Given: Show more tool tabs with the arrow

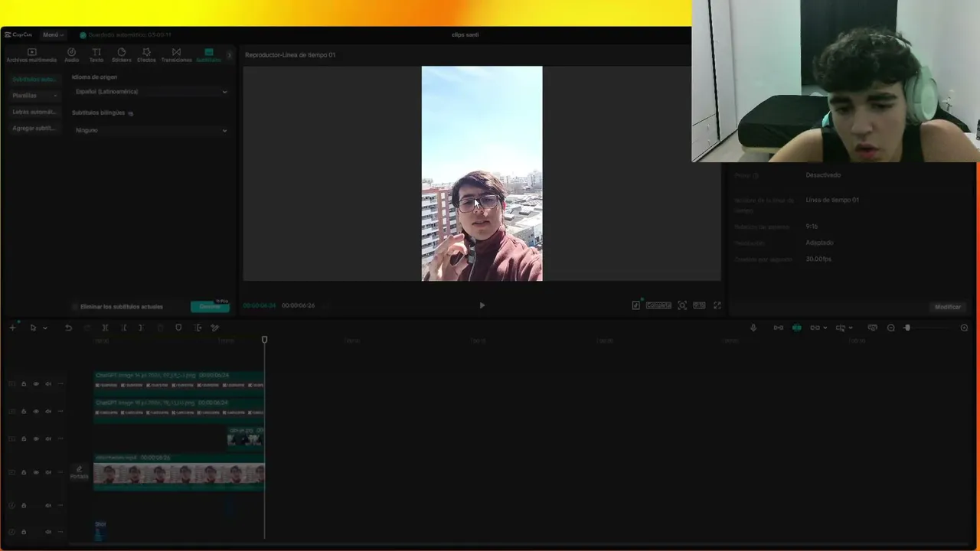Looking at the screenshot, I should pos(229,55).
